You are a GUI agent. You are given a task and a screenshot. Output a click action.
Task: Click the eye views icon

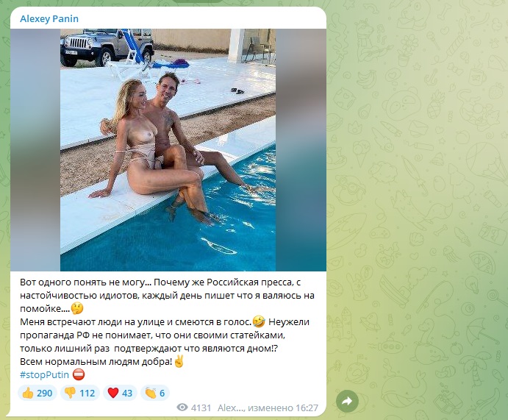tap(182, 407)
